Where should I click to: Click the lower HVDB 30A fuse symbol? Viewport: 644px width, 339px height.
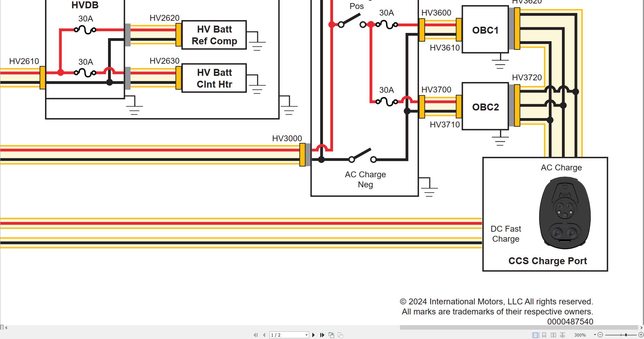(85, 73)
